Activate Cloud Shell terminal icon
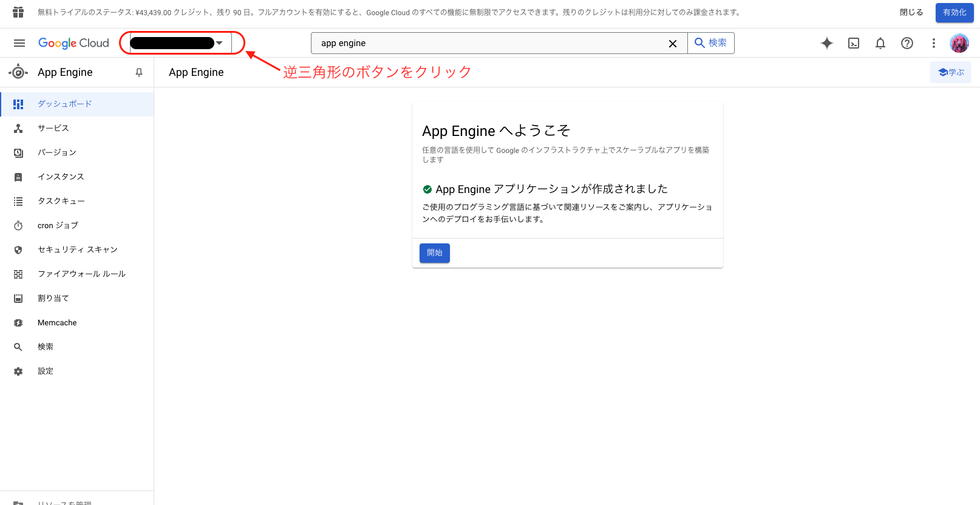 click(854, 43)
